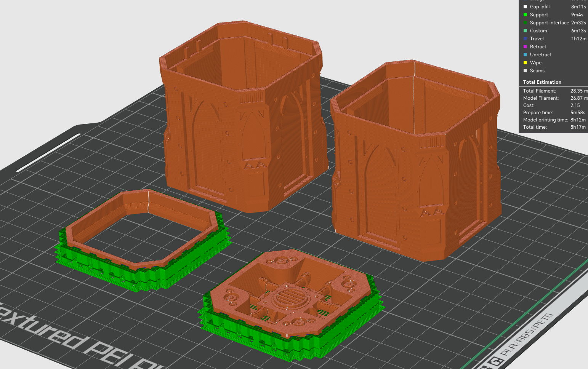Click the Total Filament row

[x=553, y=91]
